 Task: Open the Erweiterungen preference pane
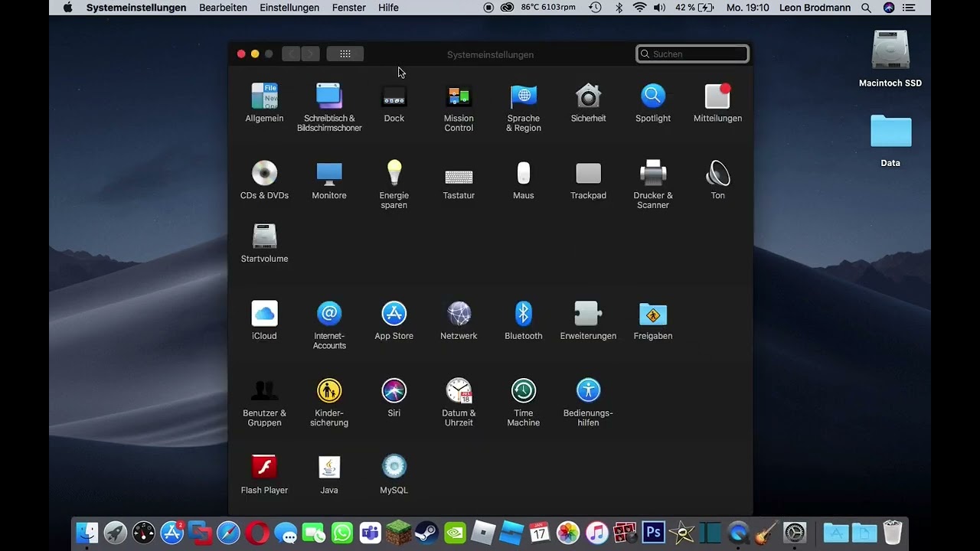(x=588, y=321)
